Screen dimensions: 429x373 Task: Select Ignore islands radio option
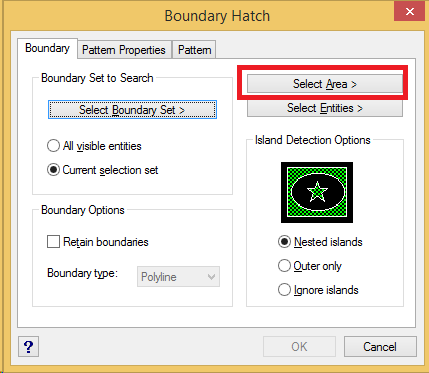pyautogui.click(x=318, y=290)
